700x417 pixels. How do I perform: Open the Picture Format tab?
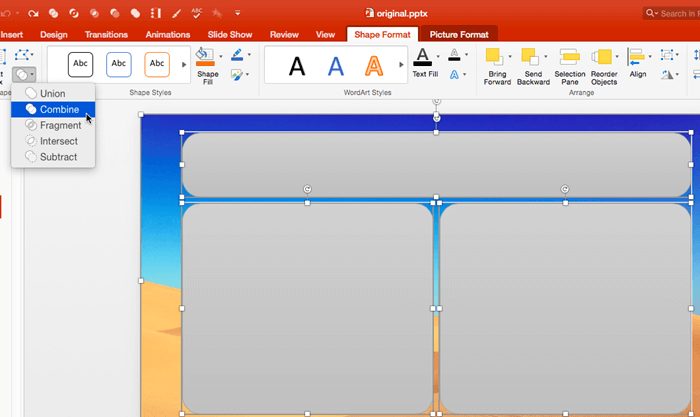(459, 34)
